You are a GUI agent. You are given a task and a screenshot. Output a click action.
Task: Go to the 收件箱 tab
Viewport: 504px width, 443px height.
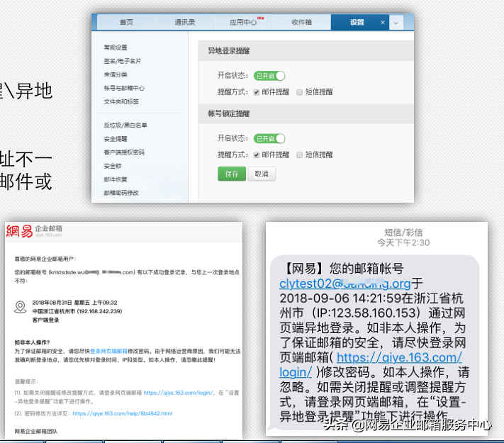(301, 22)
